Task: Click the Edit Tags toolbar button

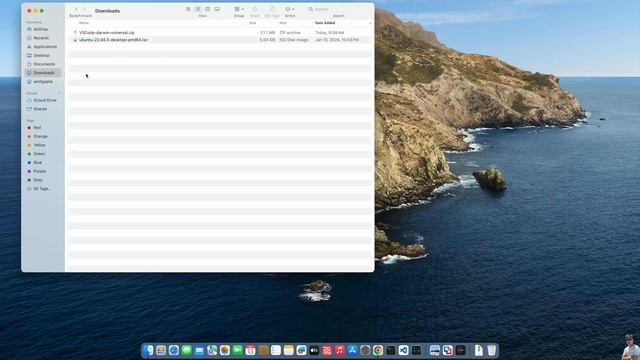Action: [x=272, y=9]
